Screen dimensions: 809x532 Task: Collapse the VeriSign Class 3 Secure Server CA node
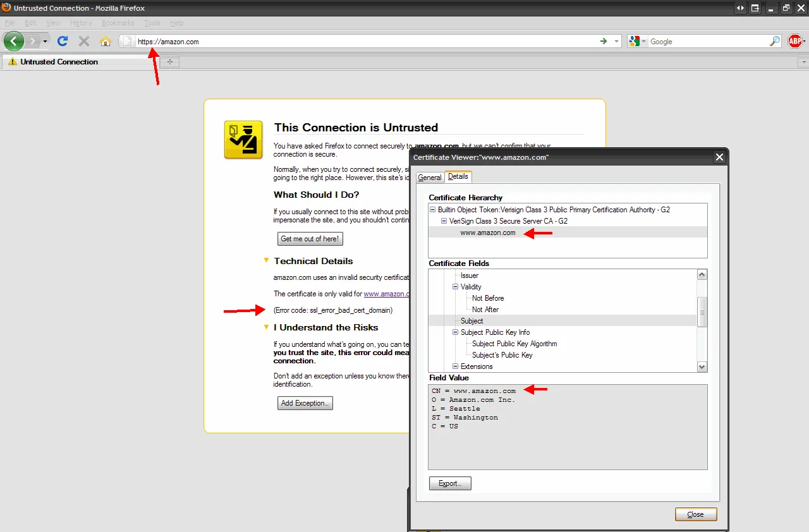click(x=444, y=221)
